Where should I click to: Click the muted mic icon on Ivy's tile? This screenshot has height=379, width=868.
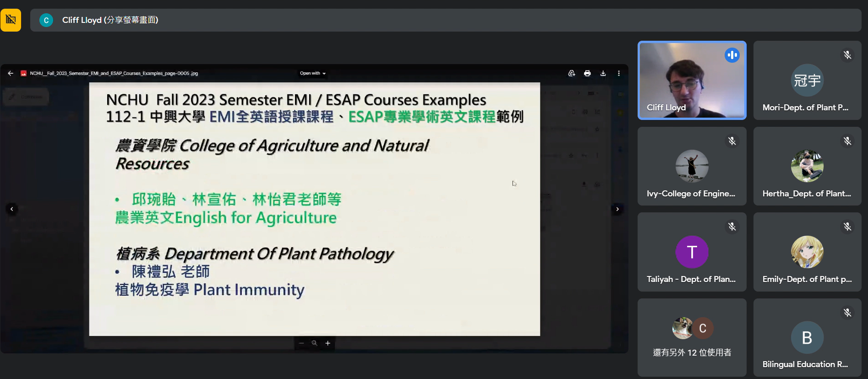tap(732, 141)
